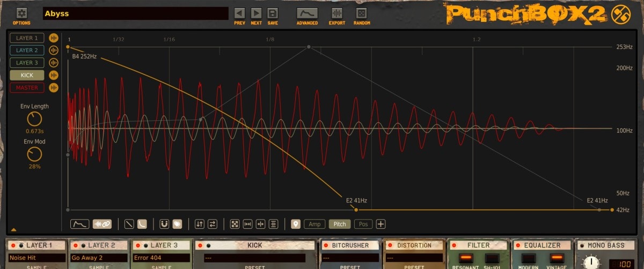The height and width of the screenshot is (269, 644).
Task: Select the LAYER 3 tab
Action: 27,63
